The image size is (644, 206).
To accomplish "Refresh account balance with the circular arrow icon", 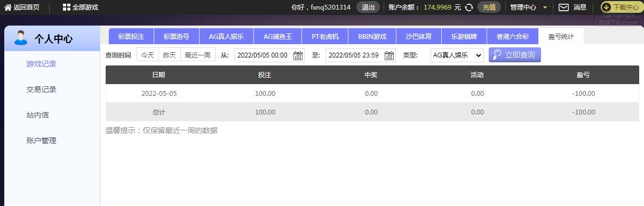I will pyautogui.click(x=469, y=7).
